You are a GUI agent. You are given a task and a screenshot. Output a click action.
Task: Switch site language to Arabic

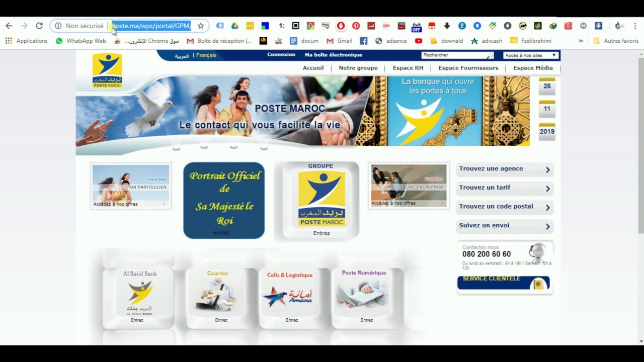[182, 56]
